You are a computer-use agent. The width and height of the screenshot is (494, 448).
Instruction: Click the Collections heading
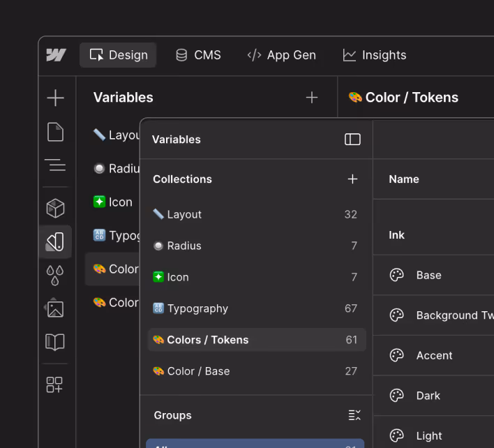click(x=182, y=179)
